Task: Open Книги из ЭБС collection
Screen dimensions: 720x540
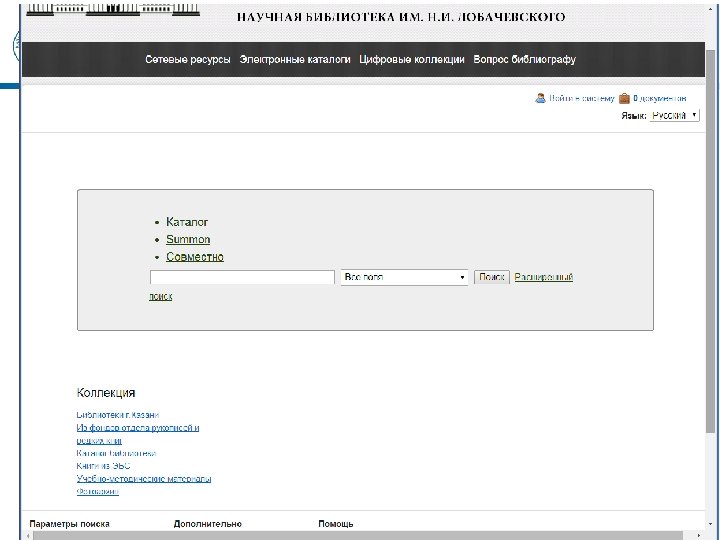Action: click(103, 466)
